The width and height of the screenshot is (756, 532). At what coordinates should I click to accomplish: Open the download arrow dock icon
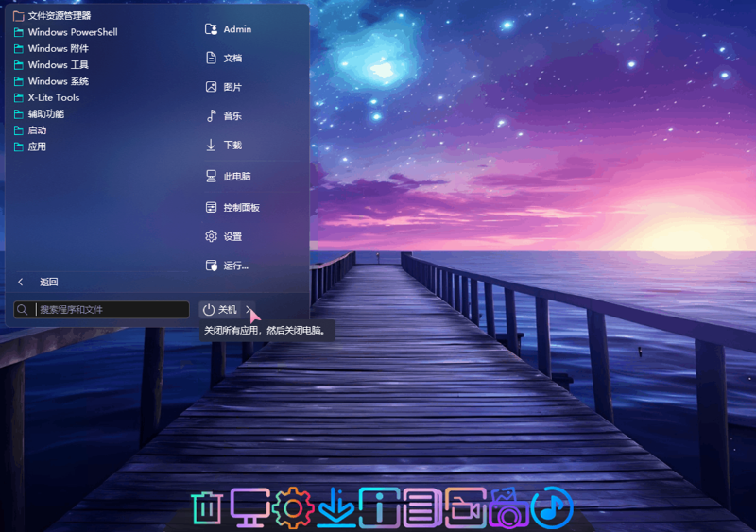coord(336,507)
